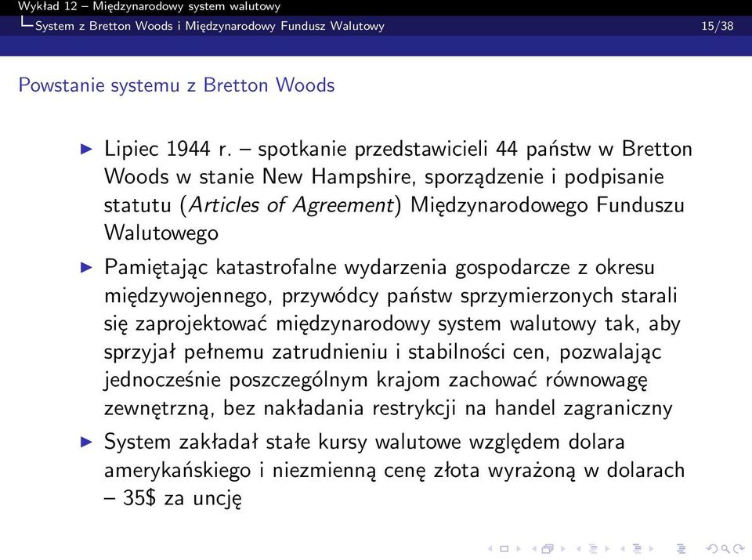The width and height of the screenshot is (752, 560).
Task: Go back one frame using left frame arrow
Action: pyautogui.click(x=534, y=549)
